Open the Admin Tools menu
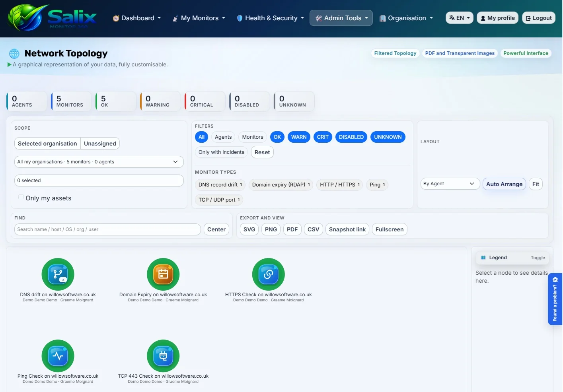Viewport: 563px width, 392px height. 341,18
